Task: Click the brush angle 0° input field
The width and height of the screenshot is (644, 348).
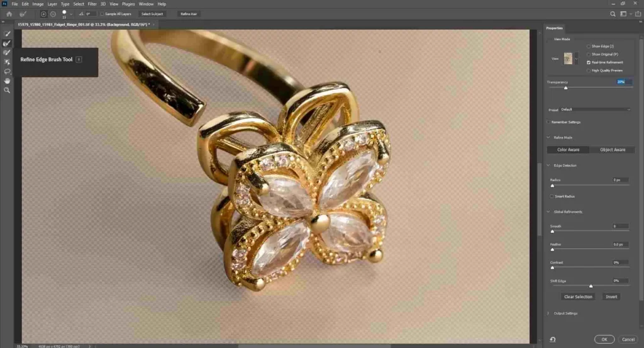Action: point(91,14)
